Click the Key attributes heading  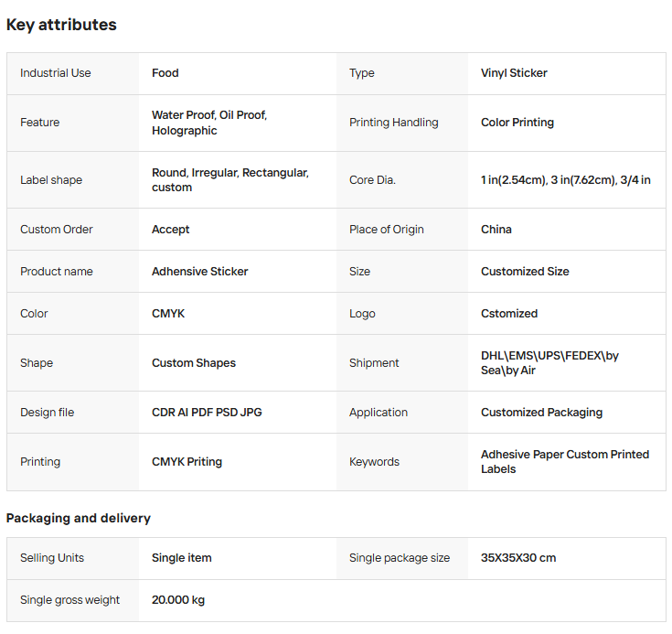[61, 25]
